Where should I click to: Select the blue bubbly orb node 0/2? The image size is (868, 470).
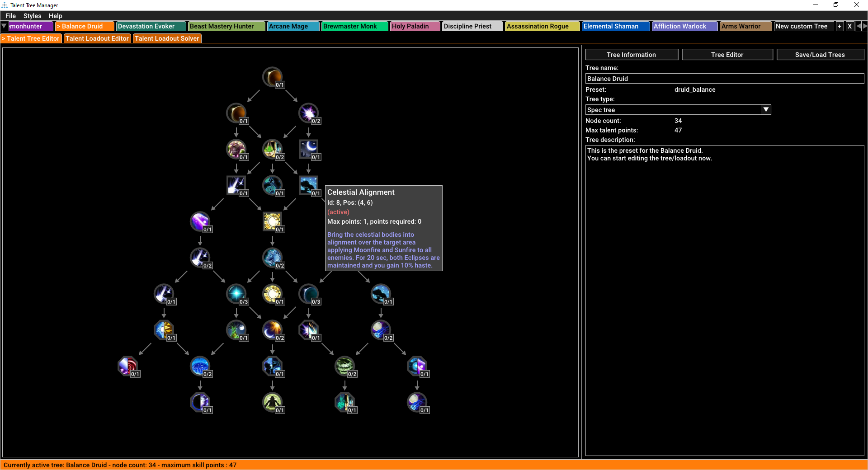pos(200,366)
